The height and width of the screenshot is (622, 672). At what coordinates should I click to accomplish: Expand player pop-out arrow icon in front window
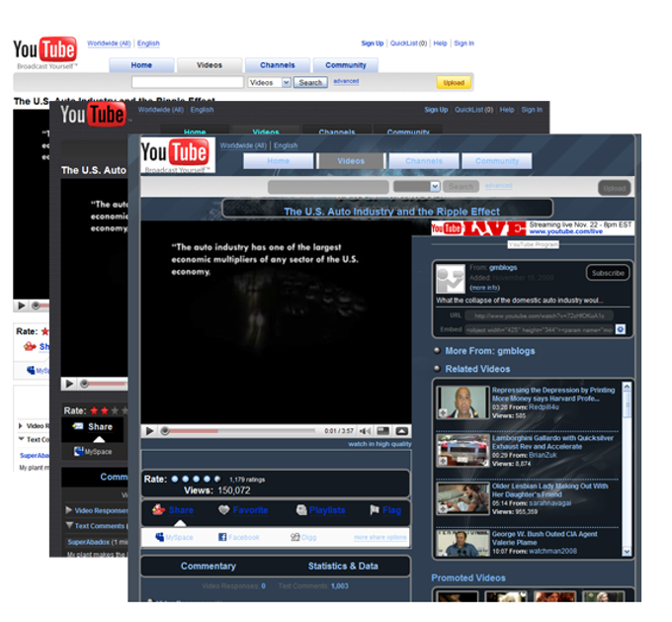(x=402, y=431)
